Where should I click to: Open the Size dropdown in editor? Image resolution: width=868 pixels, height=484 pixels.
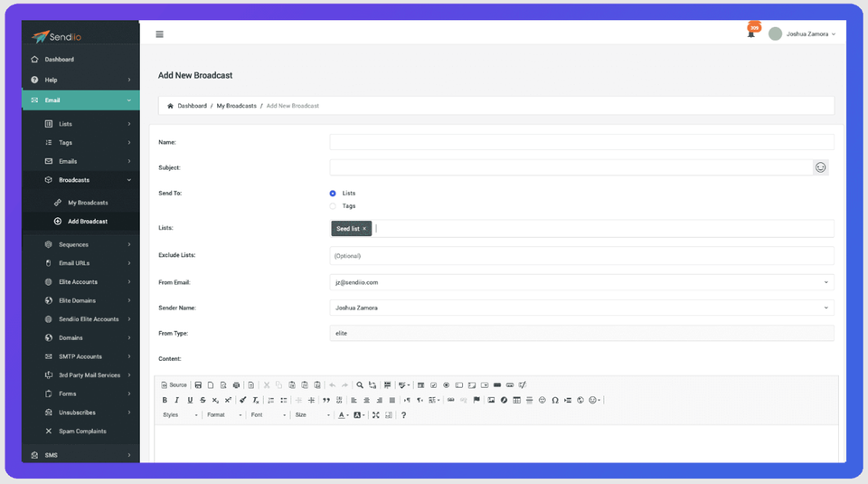click(312, 414)
